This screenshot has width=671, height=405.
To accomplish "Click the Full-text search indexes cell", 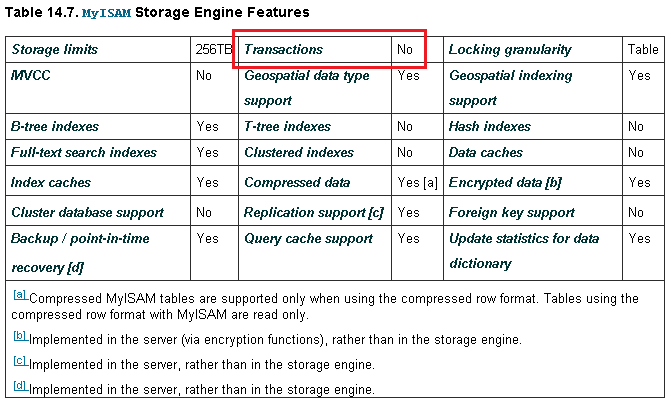I will (98, 152).
